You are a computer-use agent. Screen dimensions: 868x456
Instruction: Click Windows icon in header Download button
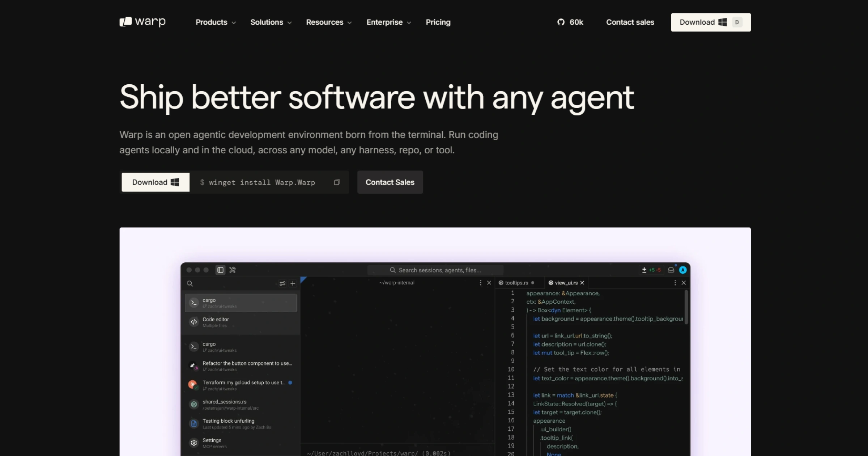click(723, 22)
